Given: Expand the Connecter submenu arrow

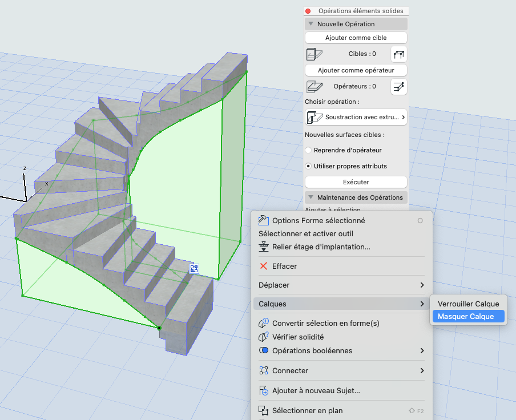Looking at the screenshot, I should pyautogui.click(x=422, y=371).
